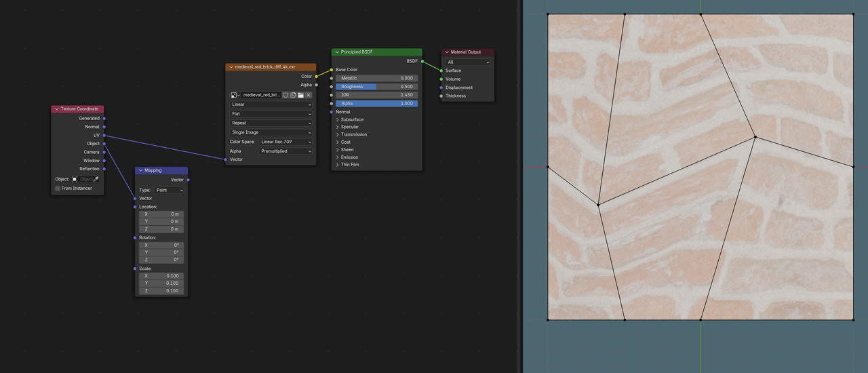Image resolution: width=868 pixels, height=373 pixels.
Task: Expand the Emission panel
Action: 338,157
